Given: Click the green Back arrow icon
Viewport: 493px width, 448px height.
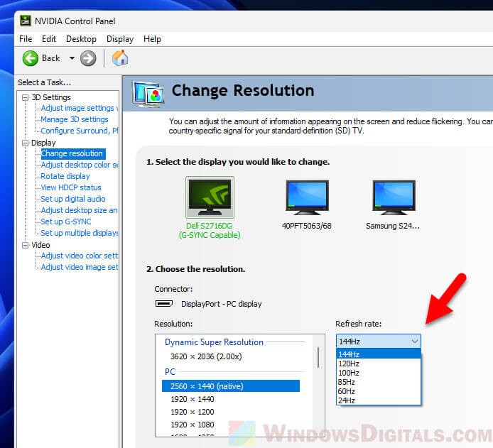Looking at the screenshot, I should tap(31, 58).
